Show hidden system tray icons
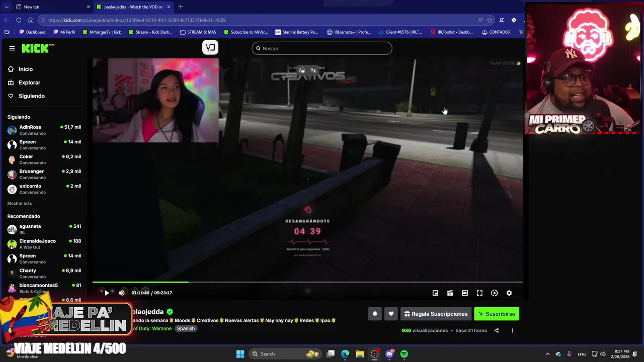644x362 pixels. point(548,354)
